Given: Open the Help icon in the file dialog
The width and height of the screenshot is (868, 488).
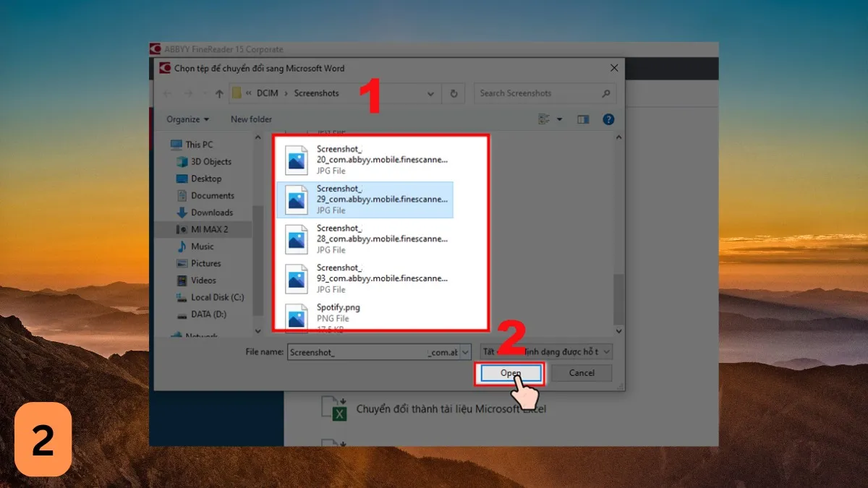Looking at the screenshot, I should point(608,119).
